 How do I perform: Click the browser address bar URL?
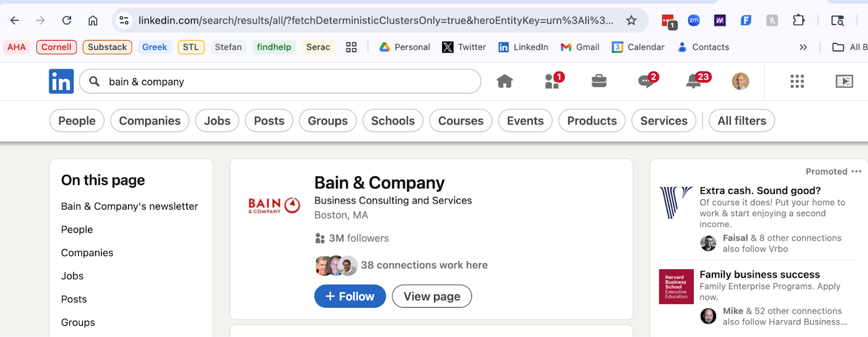[375, 21]
